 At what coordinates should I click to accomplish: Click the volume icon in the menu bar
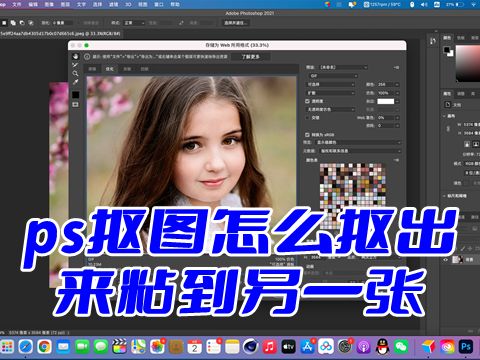[424, 4]
